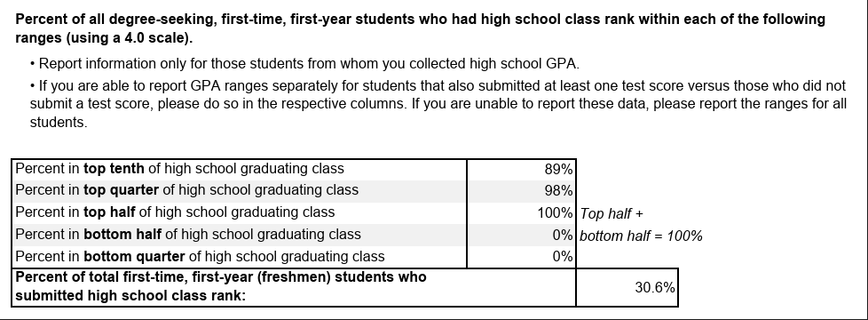Select the bottom quarter 0% value cell
The width and height of the screenshot is (868, 320).
pos(521,256)
